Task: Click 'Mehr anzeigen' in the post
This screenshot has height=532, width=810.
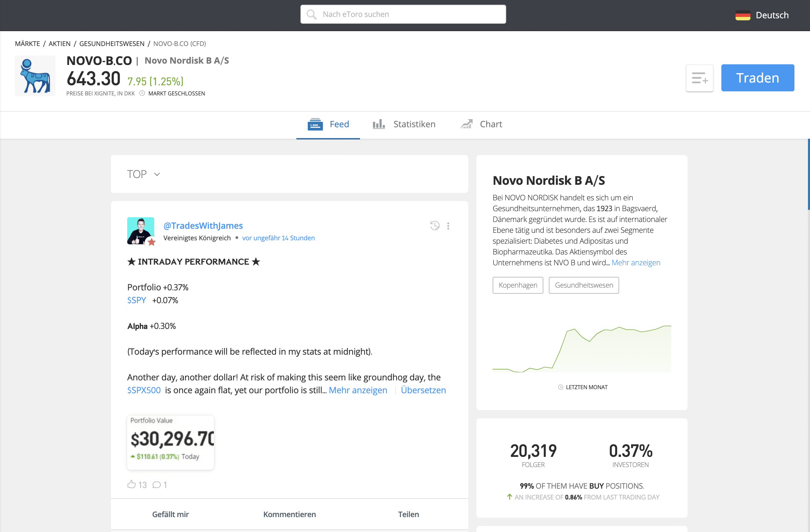Action: pos(358,390)
